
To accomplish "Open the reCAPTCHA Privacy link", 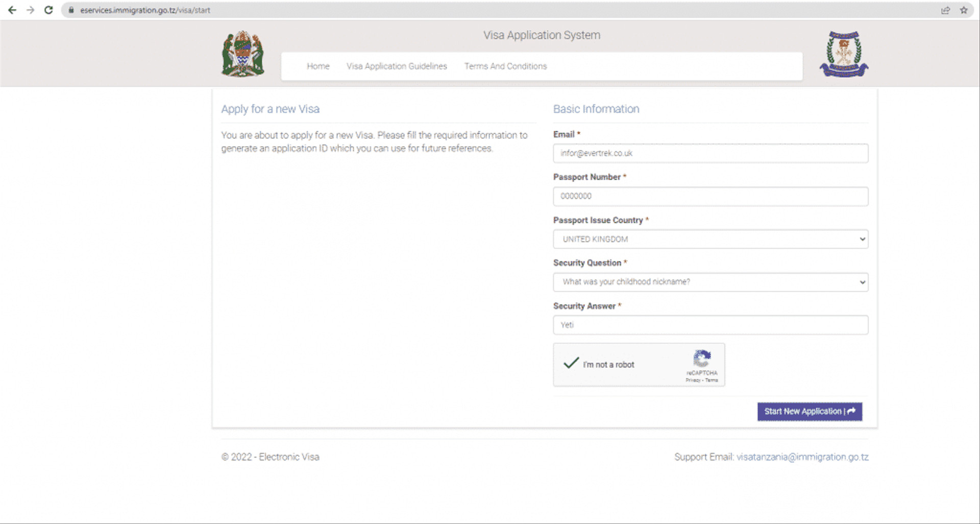I will point(693,380).
